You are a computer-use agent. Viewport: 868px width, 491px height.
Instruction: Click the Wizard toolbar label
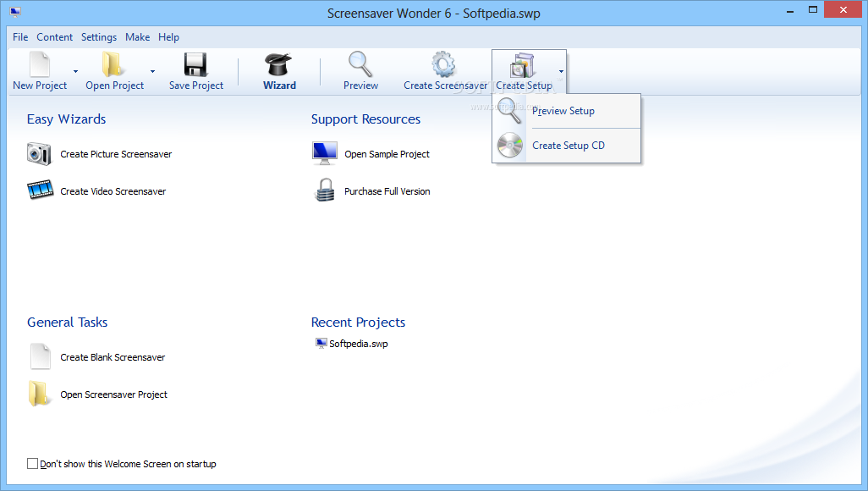click(x=279, y=86)
